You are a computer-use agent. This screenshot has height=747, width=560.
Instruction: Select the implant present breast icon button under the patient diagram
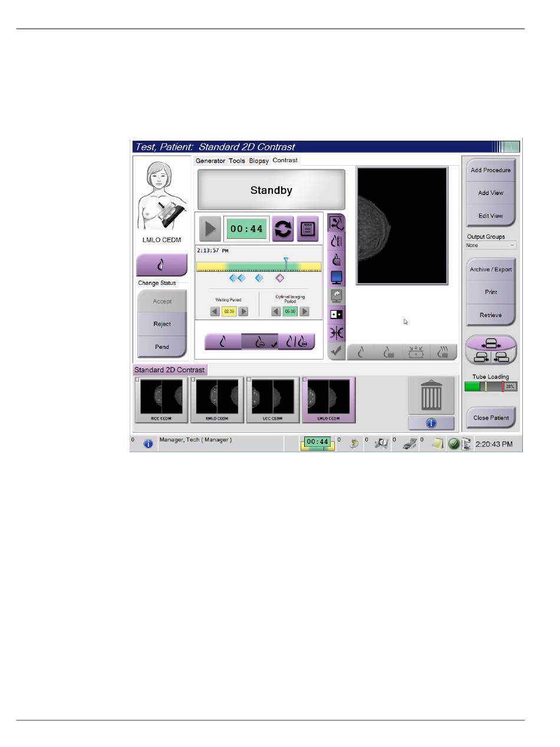(x=162, y=265)
